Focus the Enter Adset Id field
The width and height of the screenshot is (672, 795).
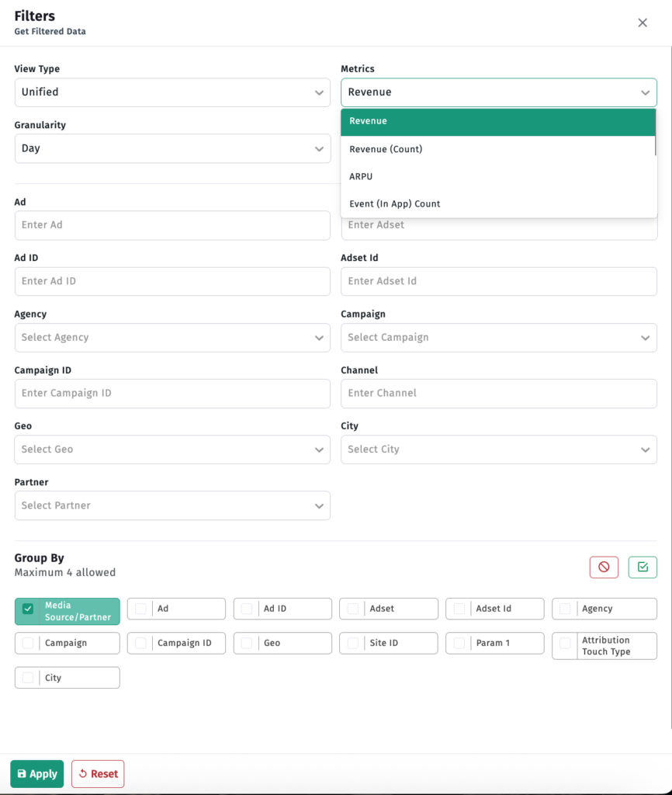click(499, 281)
